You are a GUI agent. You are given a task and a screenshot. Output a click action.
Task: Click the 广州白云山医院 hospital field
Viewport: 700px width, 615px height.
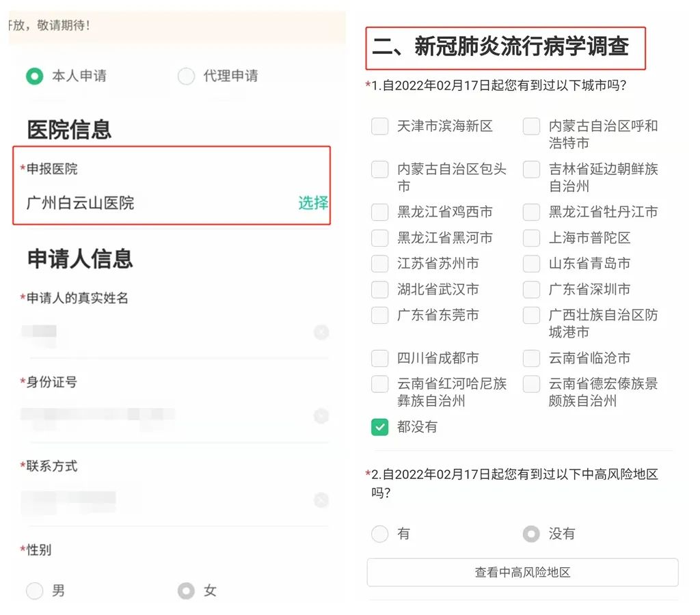click(172, 185)
